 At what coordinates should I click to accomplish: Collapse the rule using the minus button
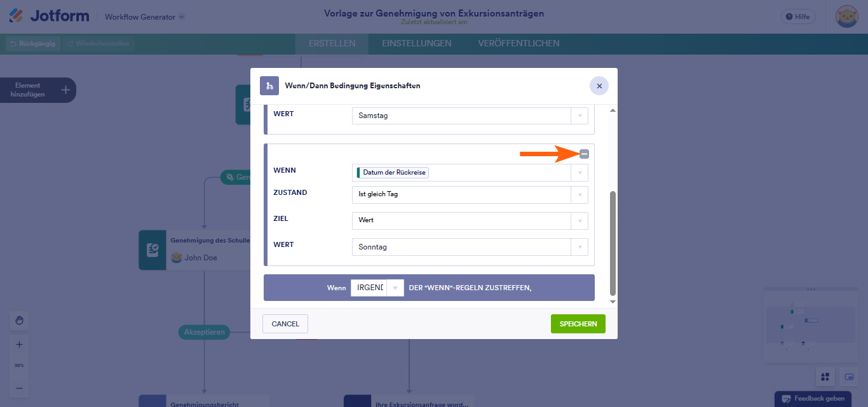(x=584, y=154)
